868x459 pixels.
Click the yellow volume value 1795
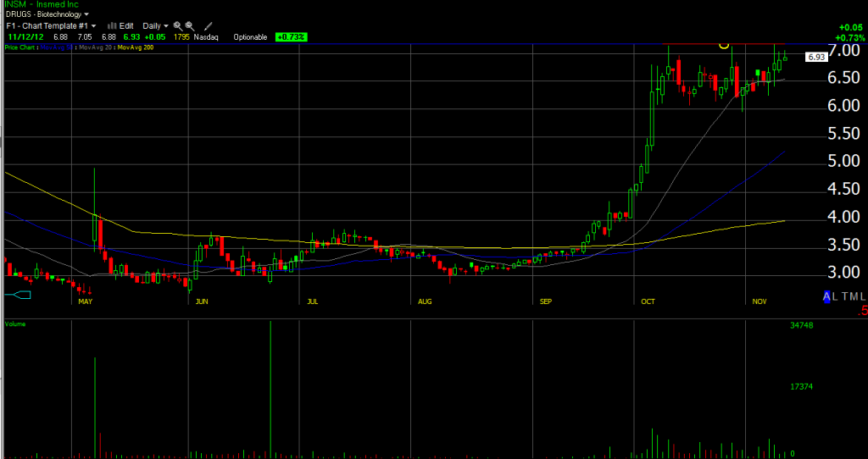(181, 37)
